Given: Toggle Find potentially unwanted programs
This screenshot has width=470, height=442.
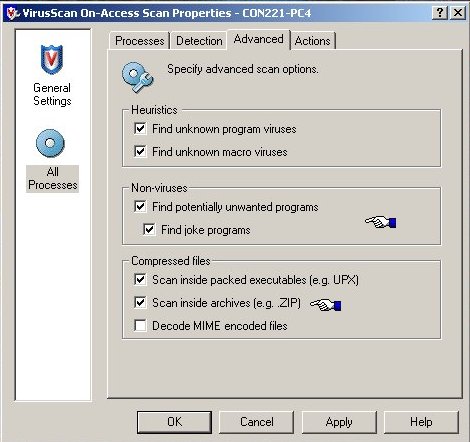Looking at the screenshot, I should 140,206.
